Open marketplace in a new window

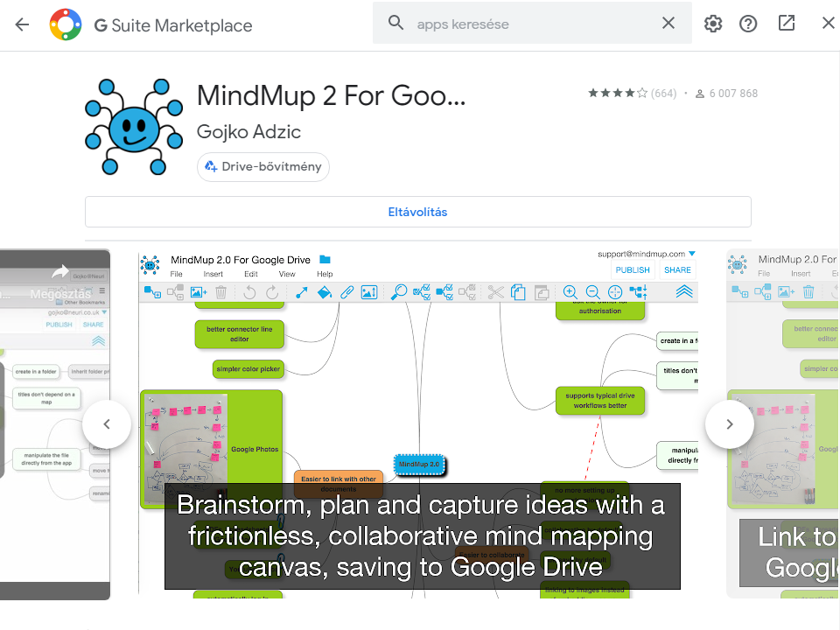[x=787, y=23]
